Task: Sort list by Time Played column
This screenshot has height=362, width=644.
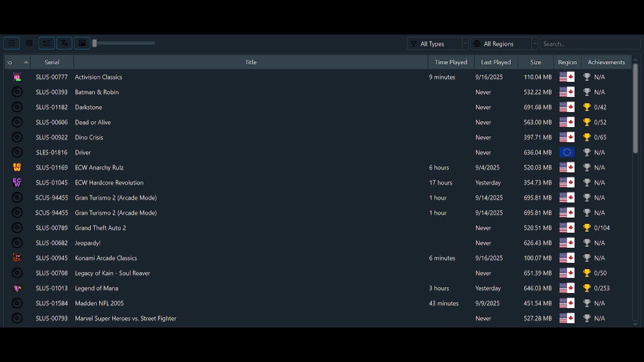Action: point(451,62)
